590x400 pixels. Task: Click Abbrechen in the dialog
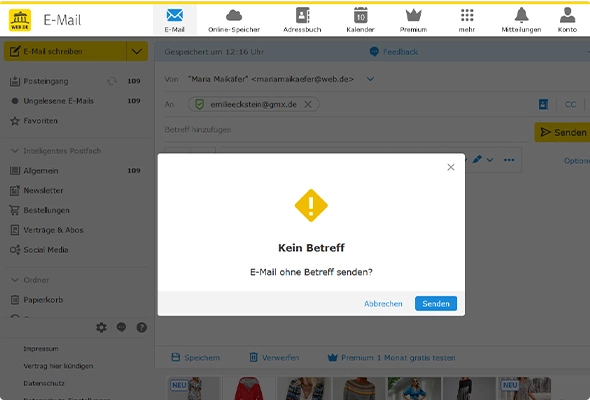coord(383,304)
